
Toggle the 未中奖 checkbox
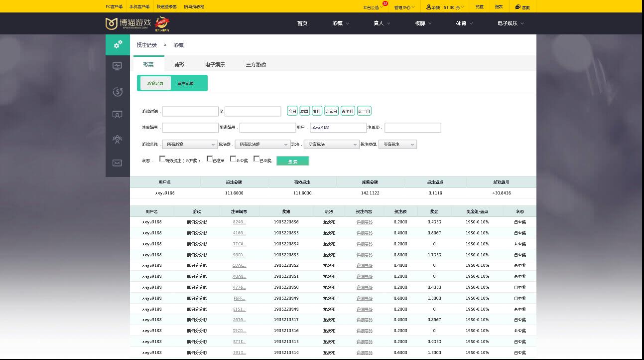(233, 159)
